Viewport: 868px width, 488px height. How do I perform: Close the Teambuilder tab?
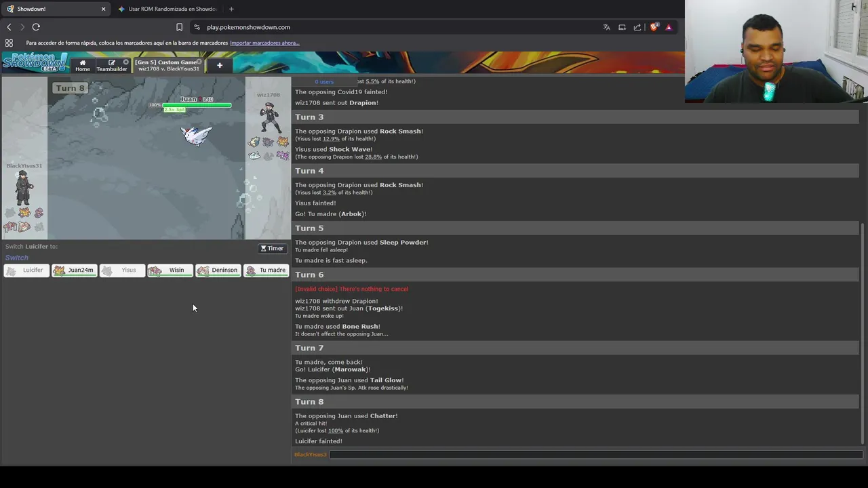click(x=125, y=62)
